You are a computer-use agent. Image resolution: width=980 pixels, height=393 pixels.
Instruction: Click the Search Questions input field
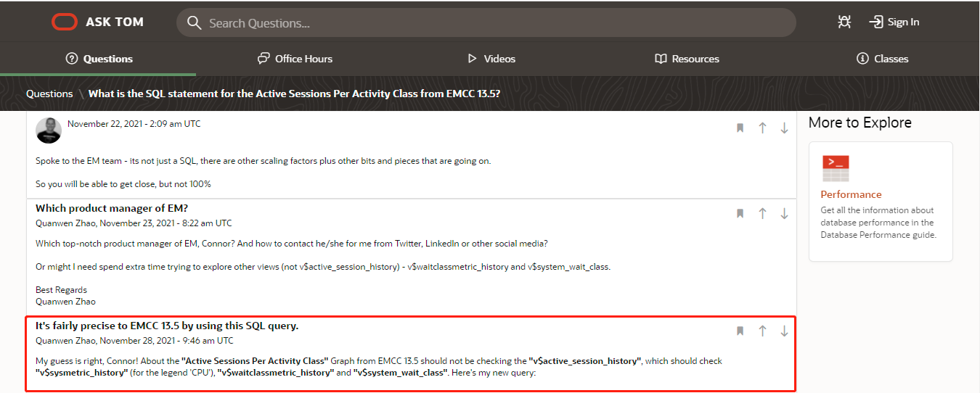[486, 22]
